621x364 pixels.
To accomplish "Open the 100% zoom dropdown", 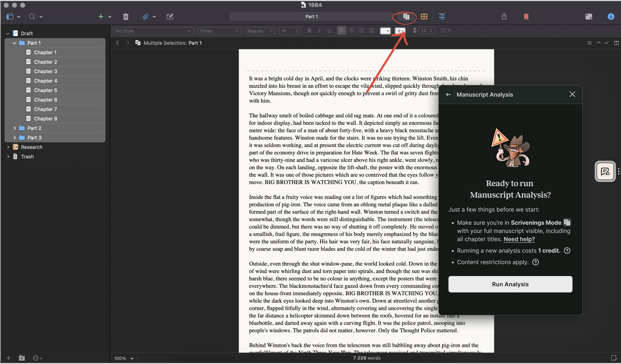I will coord(124,358).
